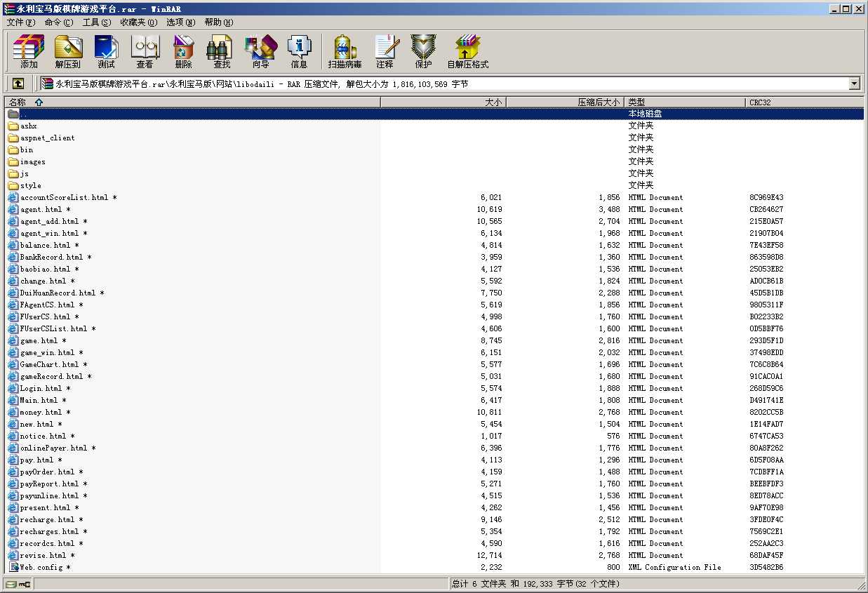868x593 pixels.
Task: Select the parent directory '..' row
Action: [435, 114]
